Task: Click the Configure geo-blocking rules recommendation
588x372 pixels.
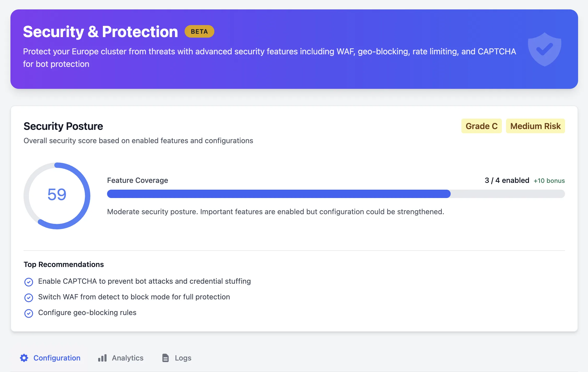Action: [87, 312]
